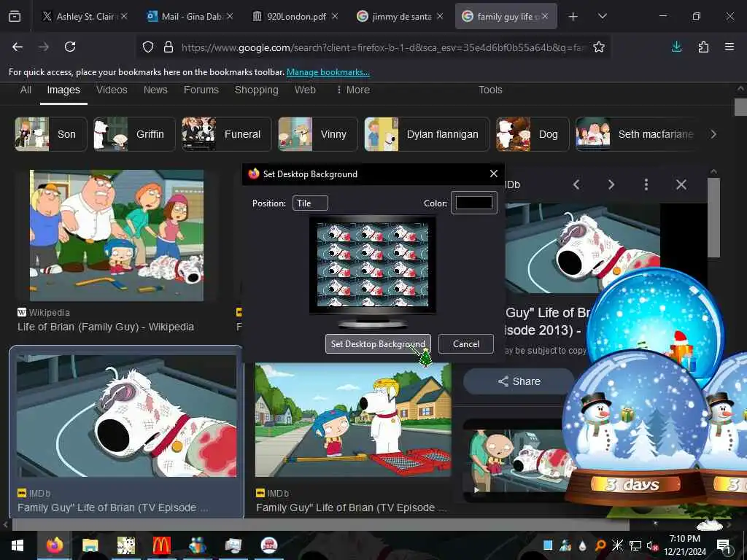Open the Manage bookmarks link
The height and width of the screenshot is (560, 747).
[x=328, y=72]
